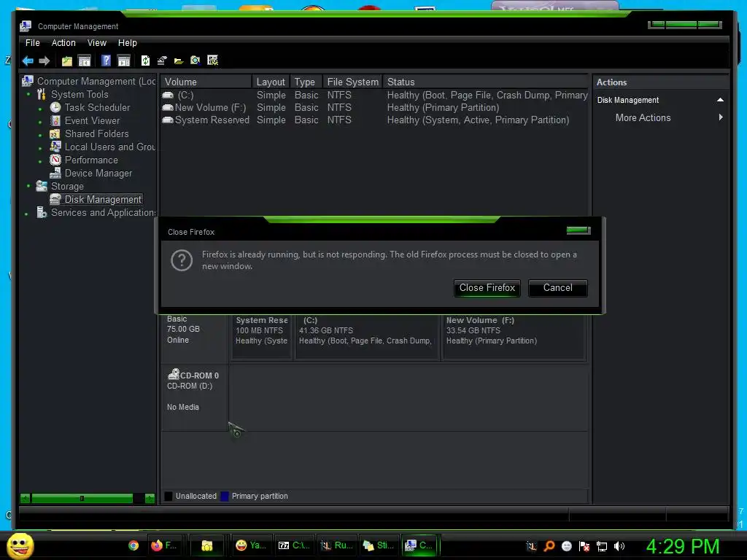Collapse the Disk Management actions section arrow
The height and width of the screenshot is (560, 747).
(x=720, y=100)
